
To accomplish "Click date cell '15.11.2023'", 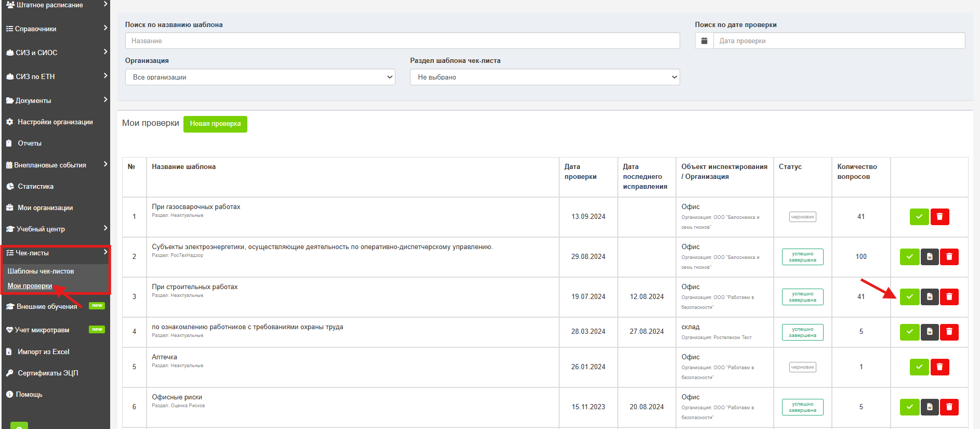I will click(588, 407).
